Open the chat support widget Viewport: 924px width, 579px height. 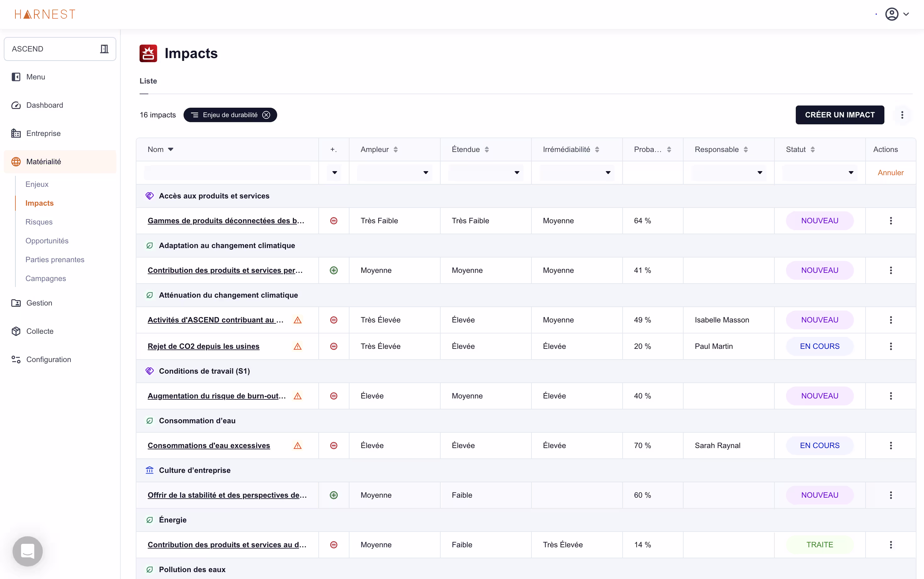pyautogui.click(x=27, y=551)
